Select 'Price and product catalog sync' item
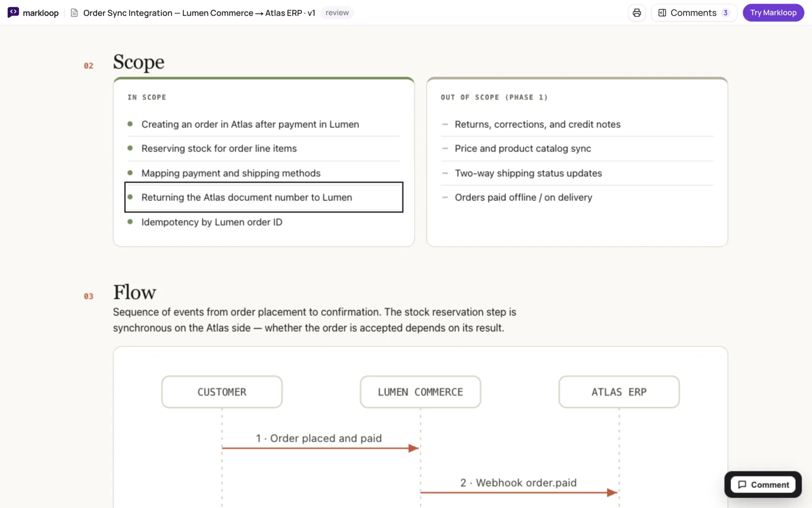812x508 pixels. 577,148
